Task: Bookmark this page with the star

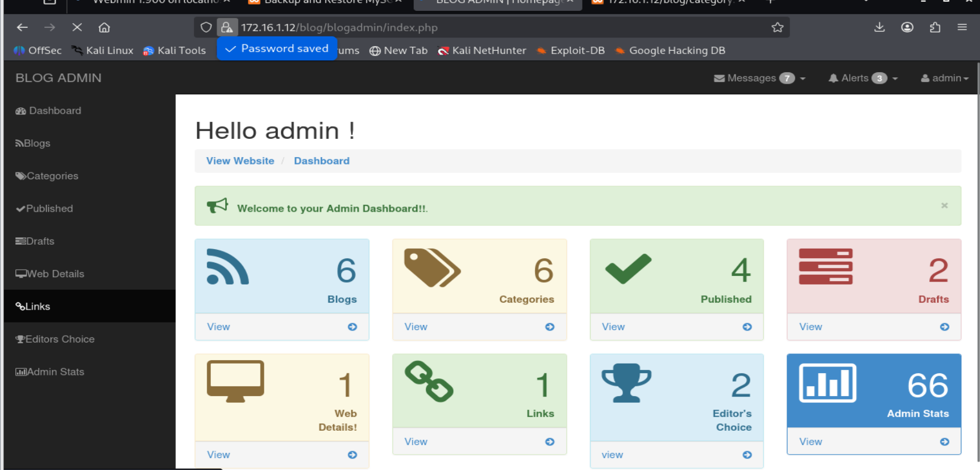Action: (777, 27)
